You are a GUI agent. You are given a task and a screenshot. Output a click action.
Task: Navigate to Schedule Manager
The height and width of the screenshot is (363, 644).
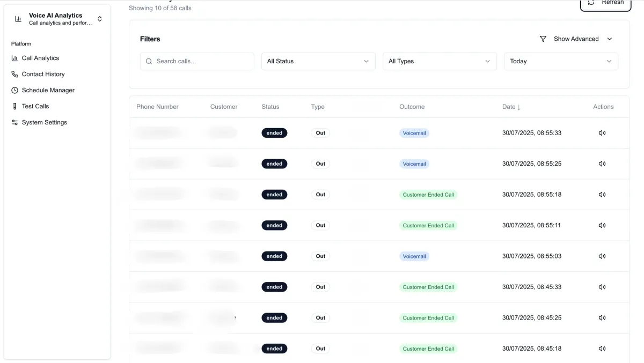click(48, 90)
